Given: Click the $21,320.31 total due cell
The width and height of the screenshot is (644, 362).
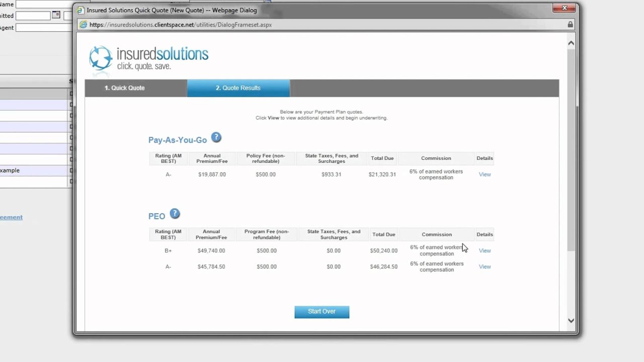Looking at the screenshot, I should [x=382, y=174].
